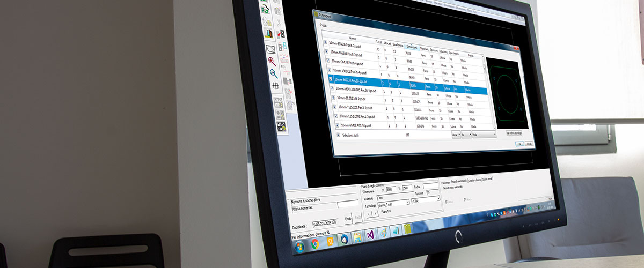Click the red arrow import icon
Viewport: 644px width, 268px height.
(281, 34)
